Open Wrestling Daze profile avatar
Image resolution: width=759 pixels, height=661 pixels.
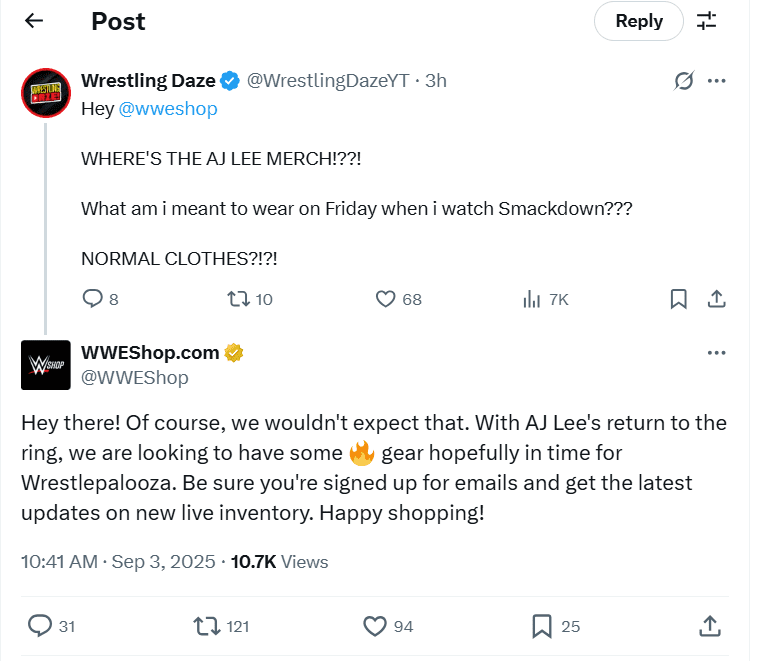pyautogui.click(x=45, y=94)
